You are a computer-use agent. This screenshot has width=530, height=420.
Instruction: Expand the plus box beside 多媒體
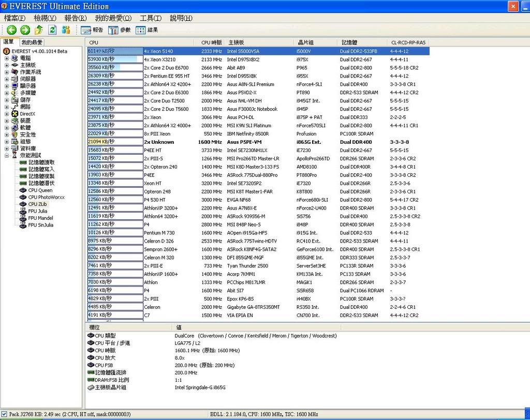pos(7,93)
